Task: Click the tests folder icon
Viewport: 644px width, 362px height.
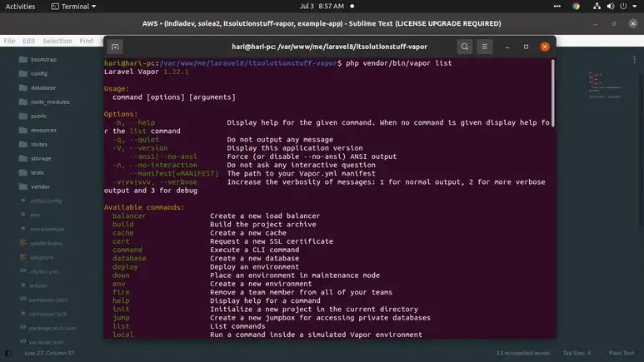Action: click(23, 173)
